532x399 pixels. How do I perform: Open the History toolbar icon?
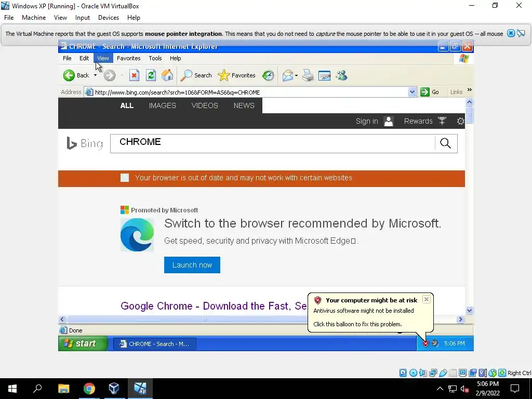click(x=268, y=75)
